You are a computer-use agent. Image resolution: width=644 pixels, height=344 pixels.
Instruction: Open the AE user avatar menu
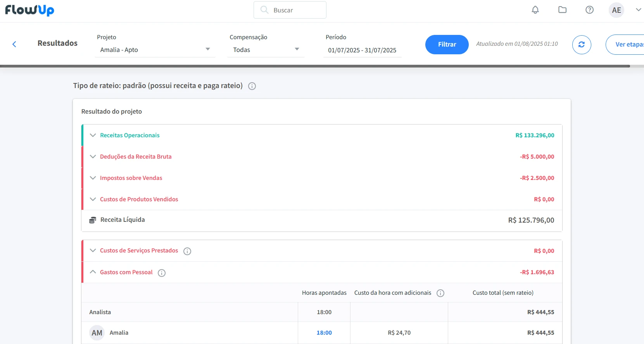[x=616, y=10]
